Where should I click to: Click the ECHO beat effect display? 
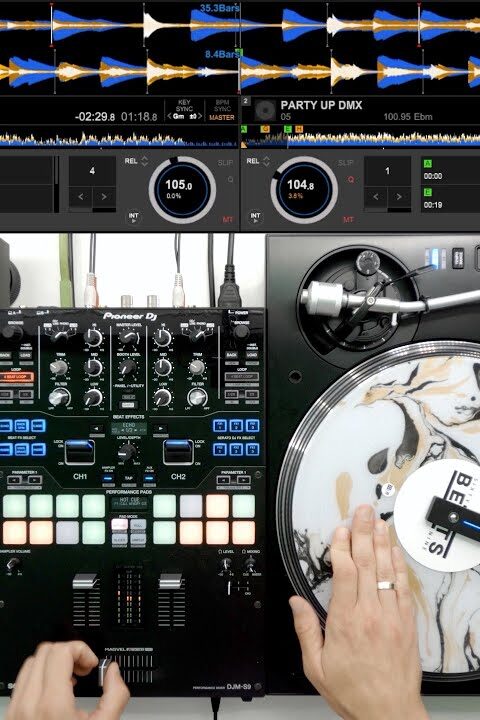click(129, 428)
